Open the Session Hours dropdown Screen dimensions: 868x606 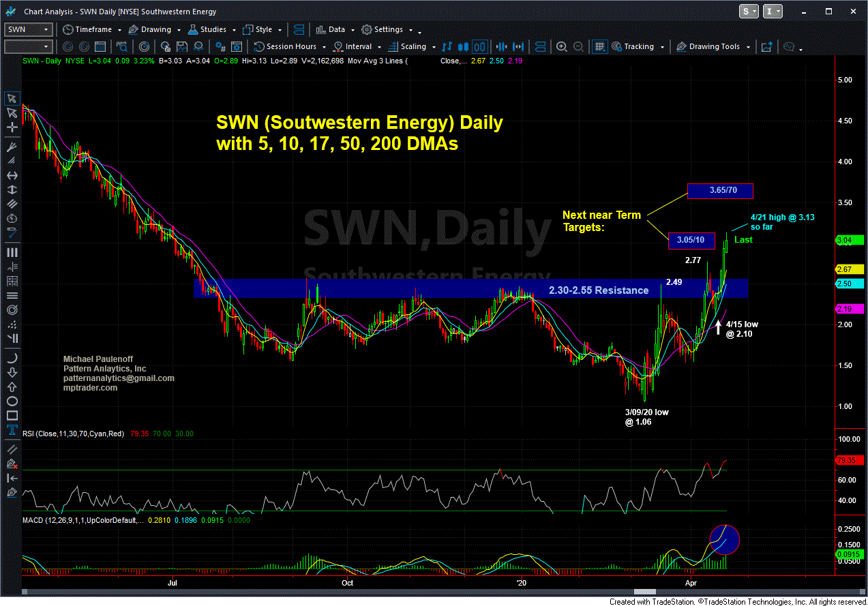point(290,47)
